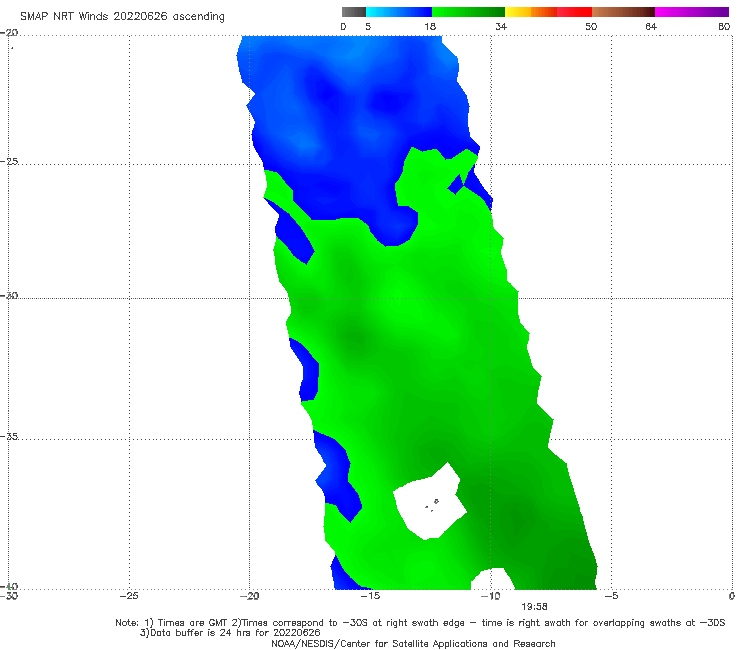Click the brown segment of the color scale
The width and height of the screenshot is (740, 650).
(x=623, y=12)
